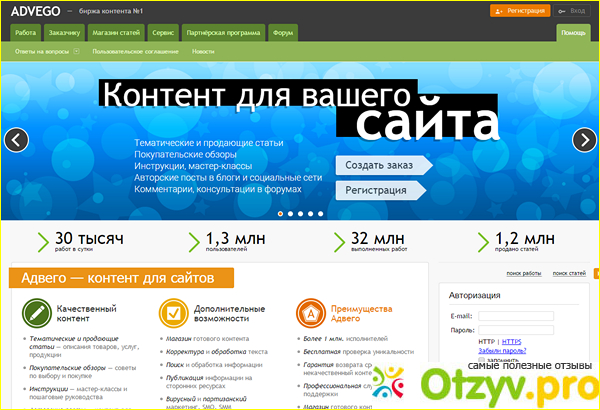
Task: Select the first carousel dot indicator
Action: 280,213
